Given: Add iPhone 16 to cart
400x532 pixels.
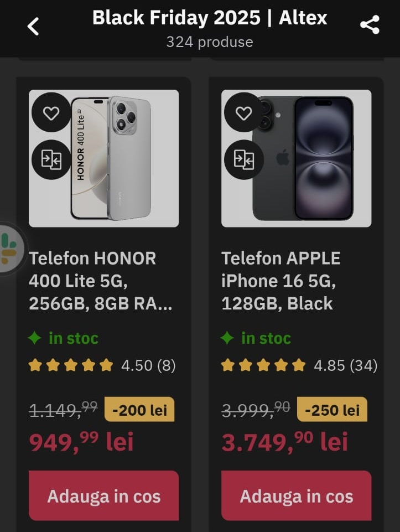Looking at the screenshot, I should [x=296, y=496].
